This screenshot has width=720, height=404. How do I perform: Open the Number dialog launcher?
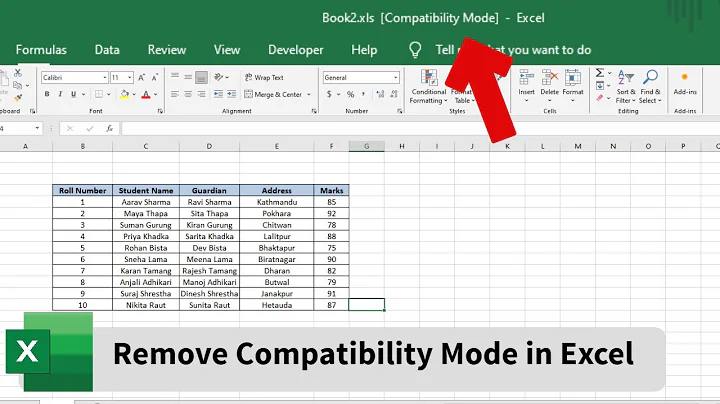point(399,111)
